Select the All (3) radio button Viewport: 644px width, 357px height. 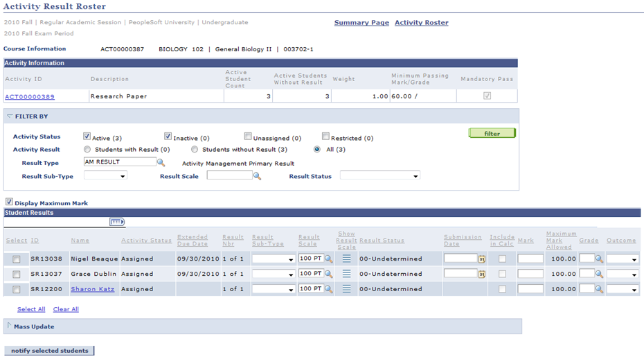[x=317, y=149]
